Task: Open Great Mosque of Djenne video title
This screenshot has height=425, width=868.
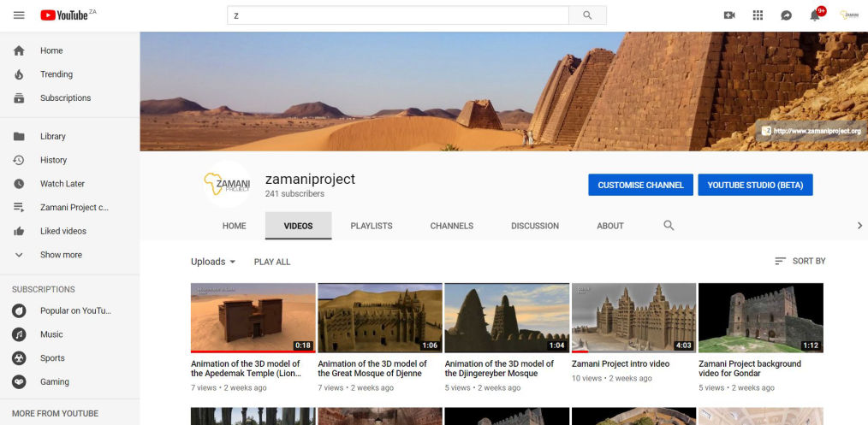Action: pos(373,369)
